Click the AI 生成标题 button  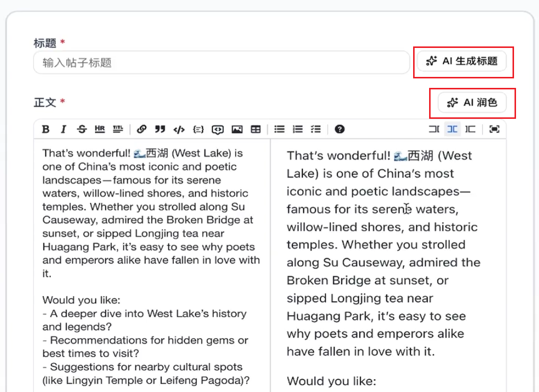click(462, 61)
